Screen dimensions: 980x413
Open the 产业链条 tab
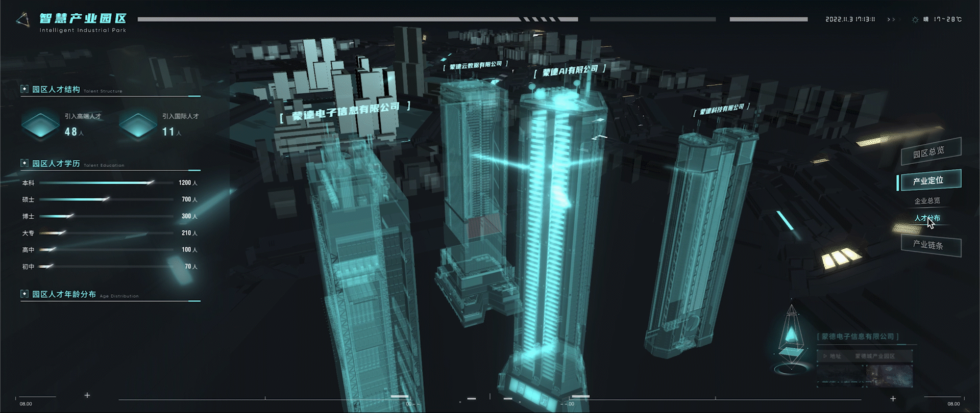[x=930, y=245]
